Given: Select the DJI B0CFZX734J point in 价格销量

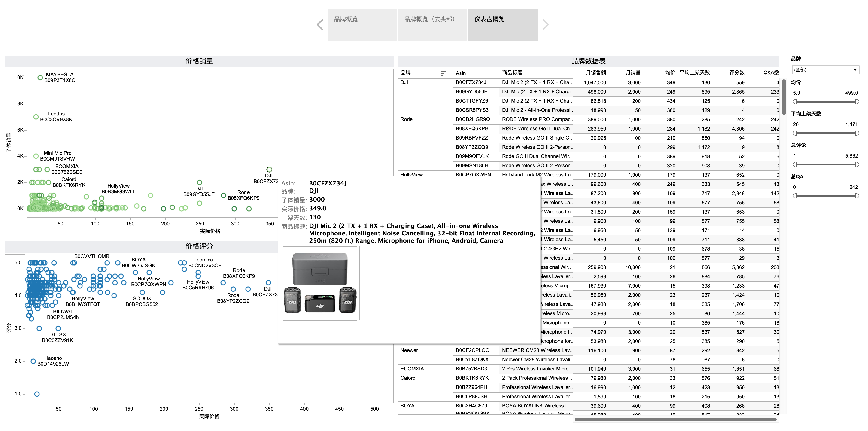Looking at the screenshot, I should [269, 170].
